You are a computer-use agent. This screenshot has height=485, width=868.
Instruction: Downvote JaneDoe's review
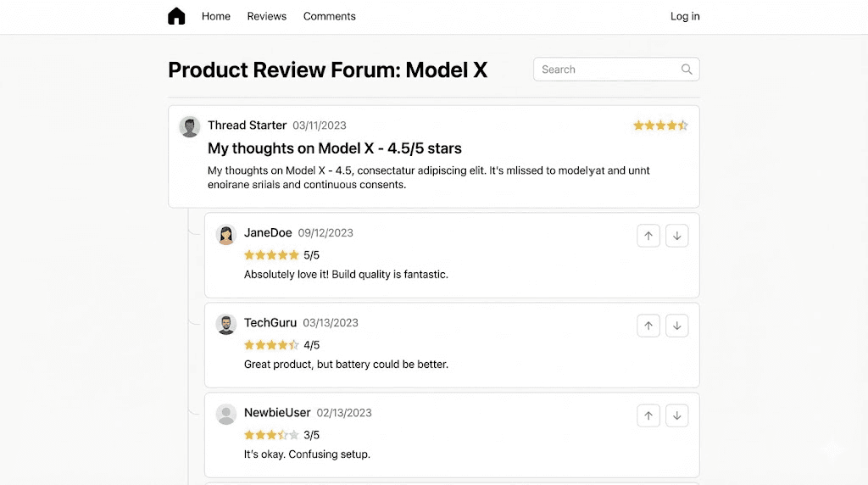pos(677,236)
